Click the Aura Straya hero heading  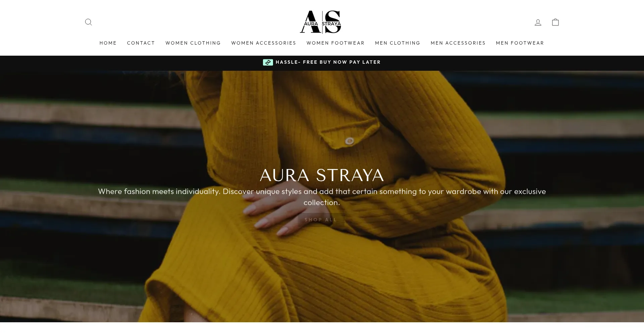tap(322, 175)
